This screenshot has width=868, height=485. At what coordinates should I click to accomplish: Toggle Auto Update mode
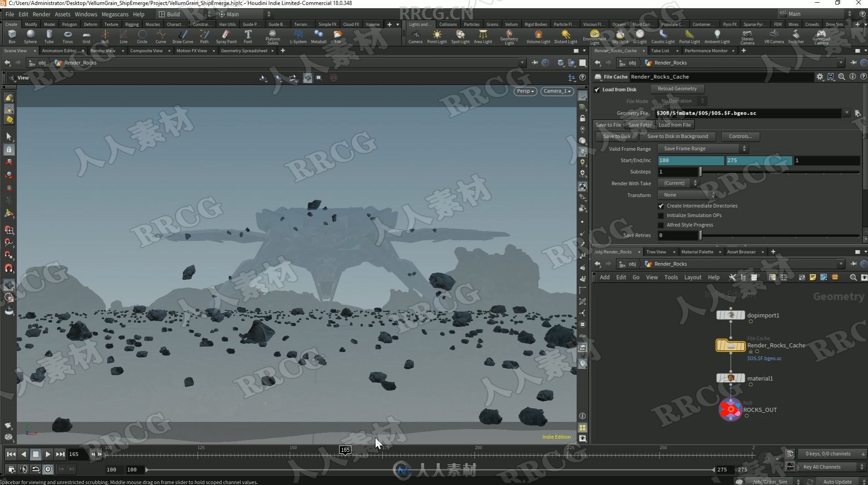coord(837,481)
